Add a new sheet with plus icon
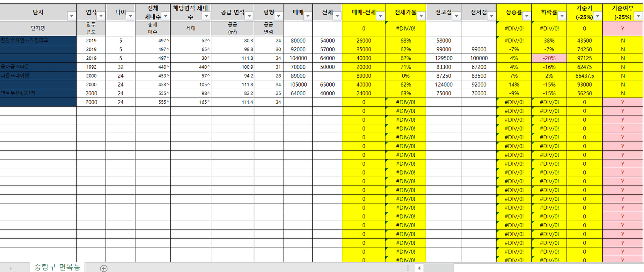The image size is (644, 272). (103, 268)
